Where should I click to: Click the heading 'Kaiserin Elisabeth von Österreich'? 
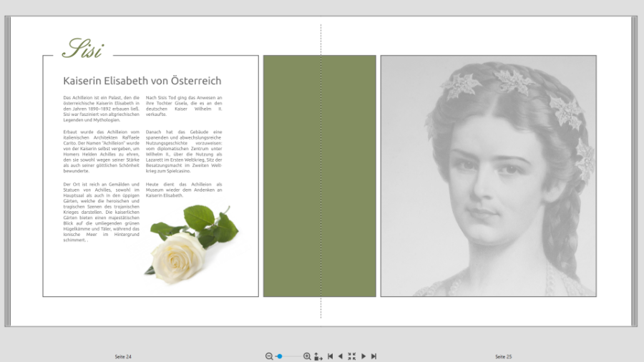[142, 81]
